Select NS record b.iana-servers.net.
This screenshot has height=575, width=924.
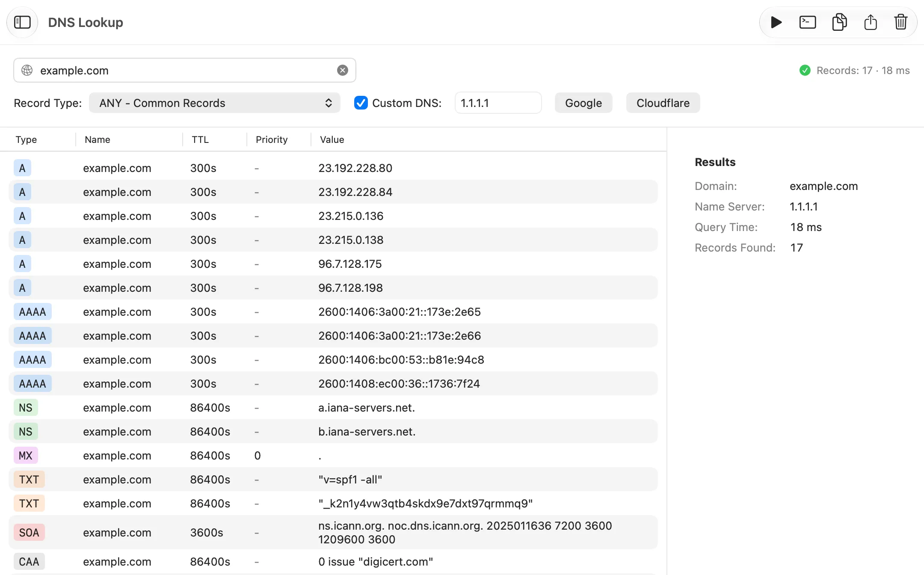[x=333, y=432]
